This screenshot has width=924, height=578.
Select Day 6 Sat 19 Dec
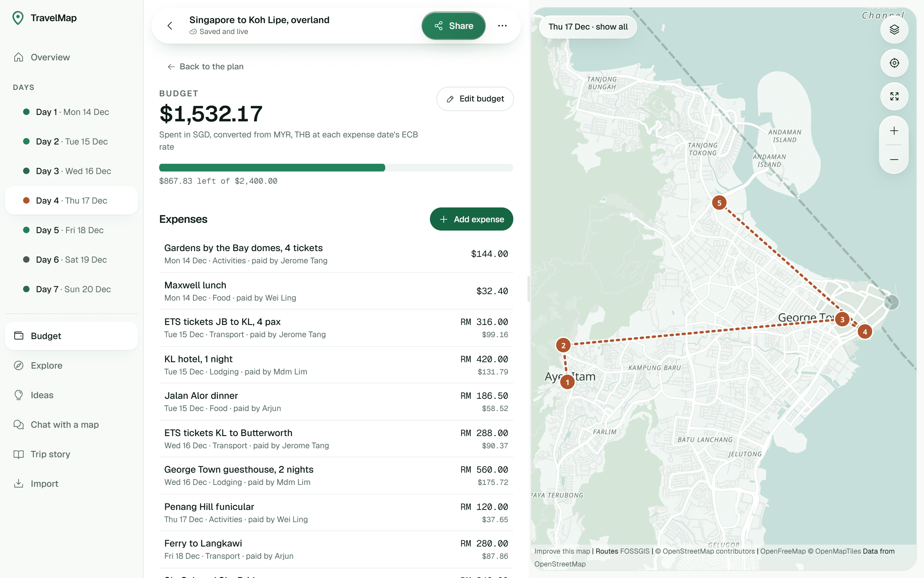point(72,259)
